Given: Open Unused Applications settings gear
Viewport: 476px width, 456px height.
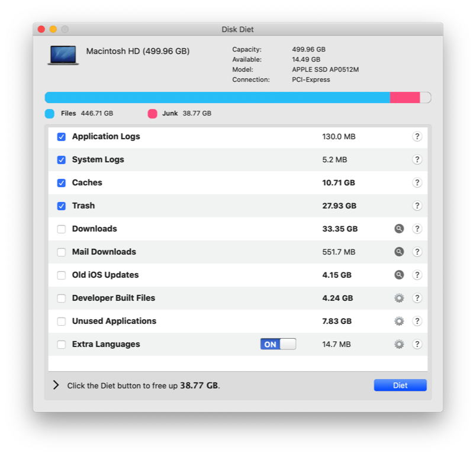Looking at the screenshot, I should (399, 321).
